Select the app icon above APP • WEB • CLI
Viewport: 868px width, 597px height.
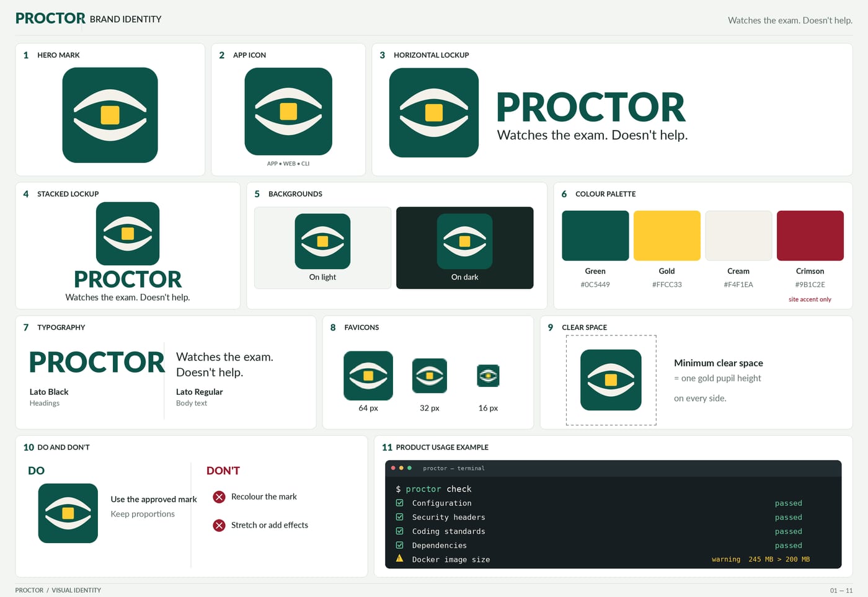pyautogui.click(x=288, y=112)
